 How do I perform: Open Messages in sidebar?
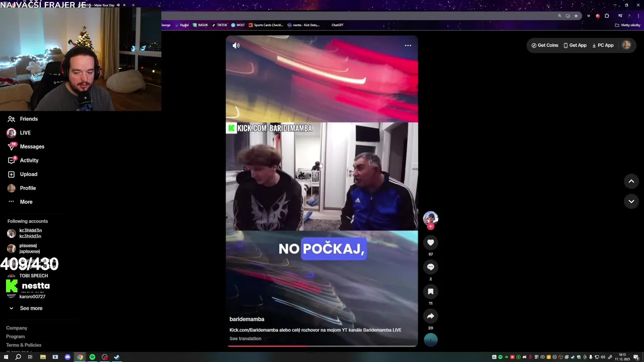[x=26, y=147]
